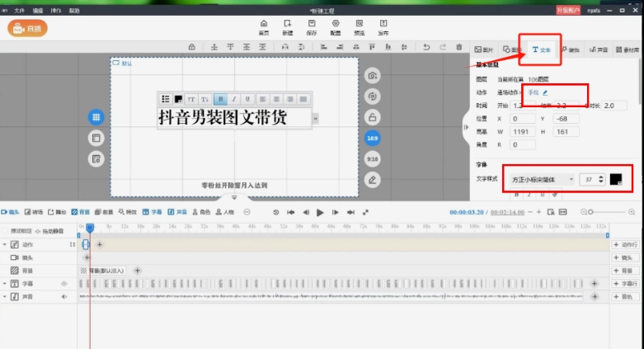Screen dimensions: 644x349
Task: Click the 保存 save icon
Action: pyautogui.click(x=312, y=26)
